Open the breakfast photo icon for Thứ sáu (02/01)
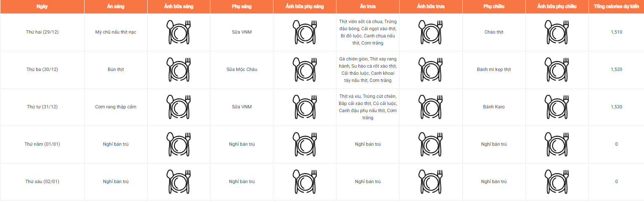This screenshot has width=644, height=202. (179, 181)
